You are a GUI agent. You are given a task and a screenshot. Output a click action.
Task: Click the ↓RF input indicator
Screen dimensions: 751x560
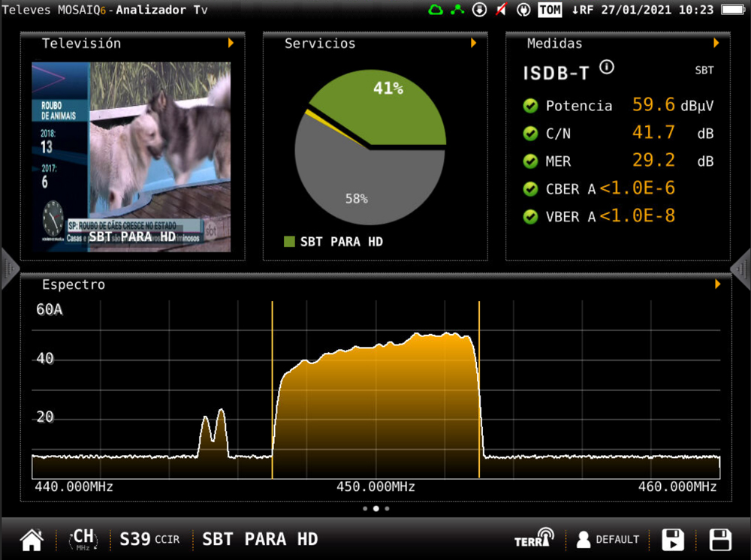[x=583, y=10]
